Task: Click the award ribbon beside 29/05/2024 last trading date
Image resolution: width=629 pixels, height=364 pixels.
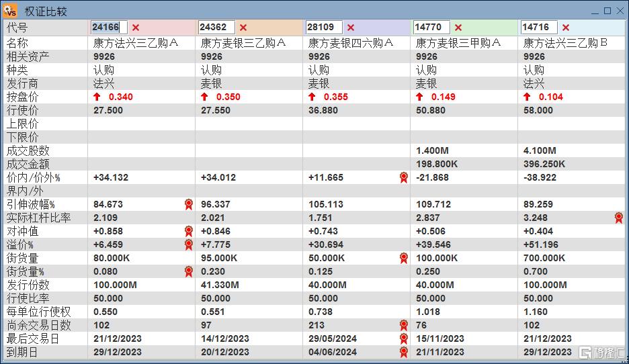Action: 404,338
